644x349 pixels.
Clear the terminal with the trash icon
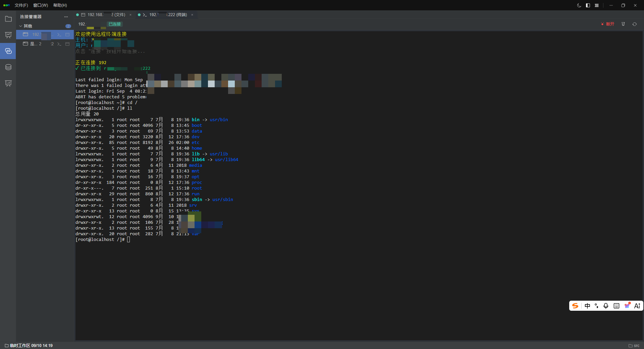tap(623, 24)
